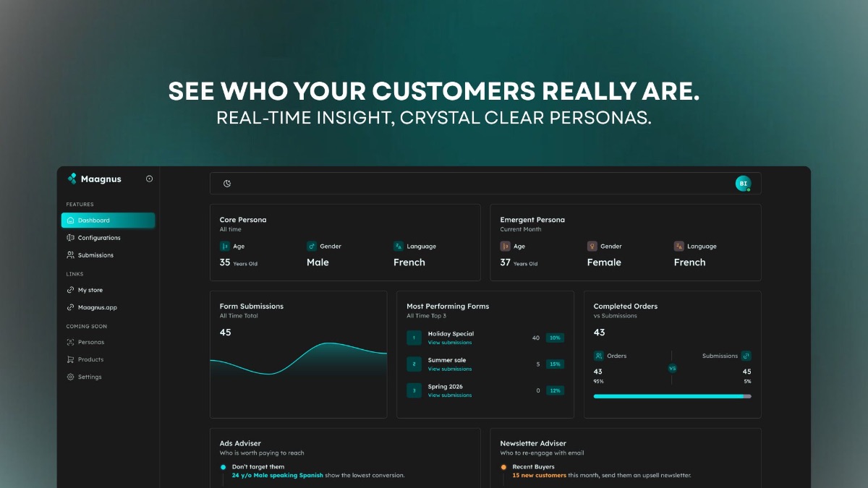Toggle the circular control beside the Maagnus logo

[x=148, y=179]
